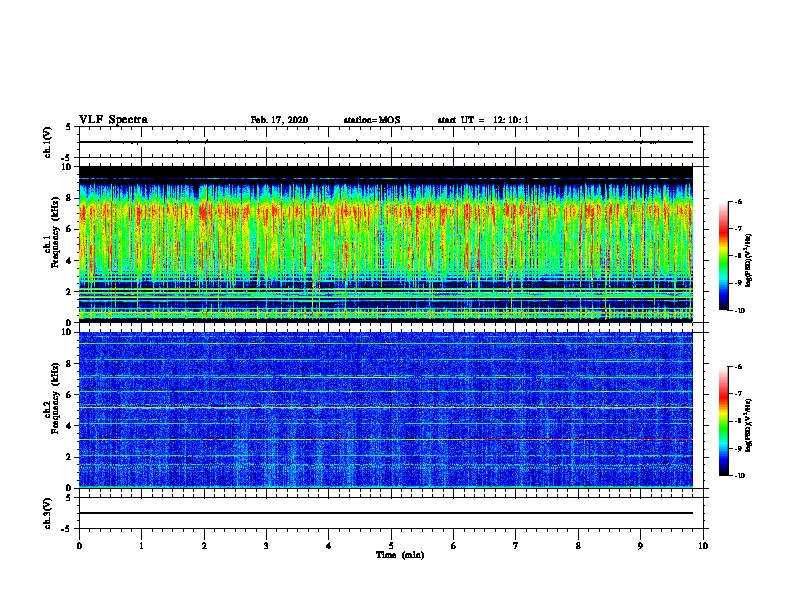Click the ch.1 voltage waveform trace panel
The width and height of the screenshot is (792, 612).
(x=391, y=142)
